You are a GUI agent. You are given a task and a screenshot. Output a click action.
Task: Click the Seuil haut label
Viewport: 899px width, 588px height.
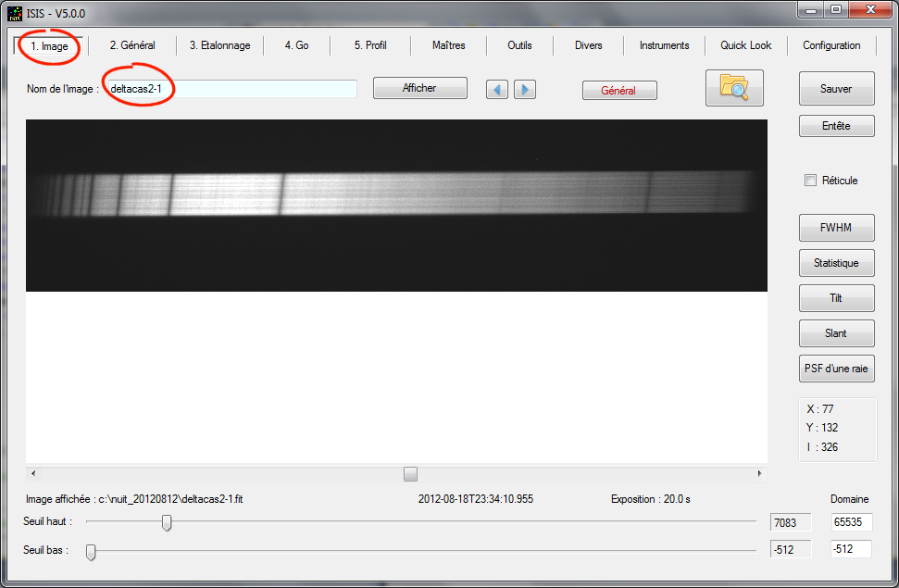tap(47, 521)
